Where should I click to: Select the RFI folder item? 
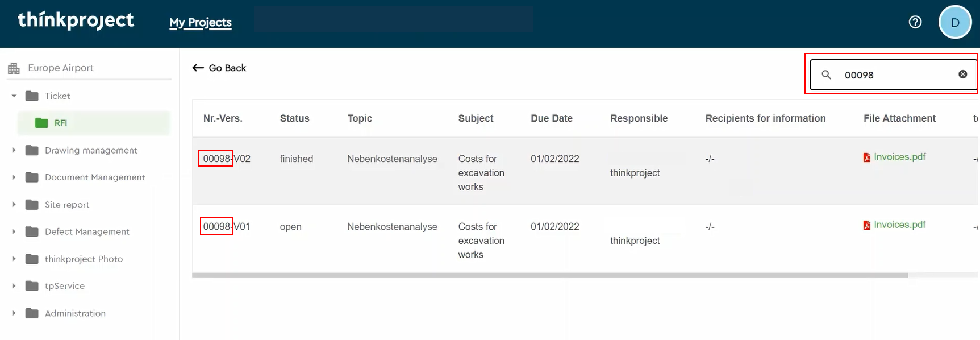60,123
